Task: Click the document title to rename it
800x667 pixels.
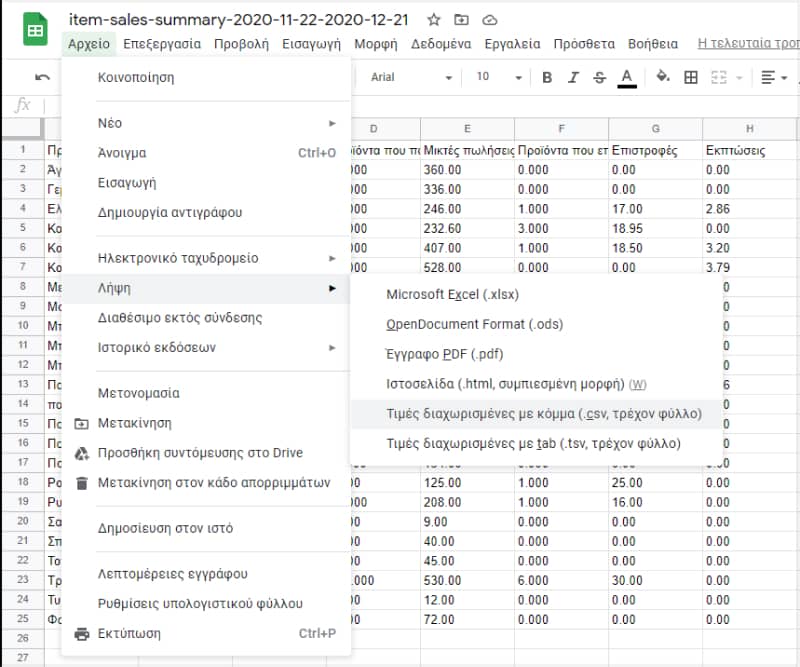Action: (242, 20)
